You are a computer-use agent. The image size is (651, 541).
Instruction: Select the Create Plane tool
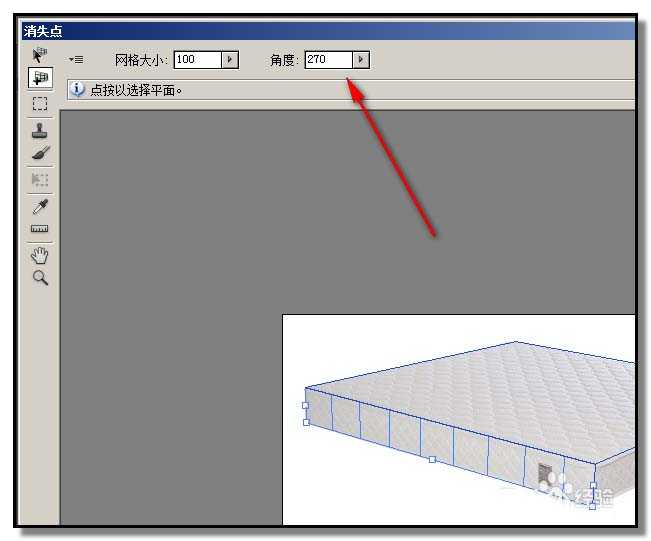(40, 78)
